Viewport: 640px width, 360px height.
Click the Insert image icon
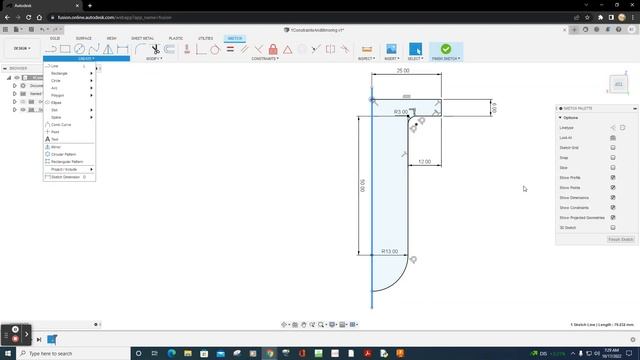tap(391, 49)
